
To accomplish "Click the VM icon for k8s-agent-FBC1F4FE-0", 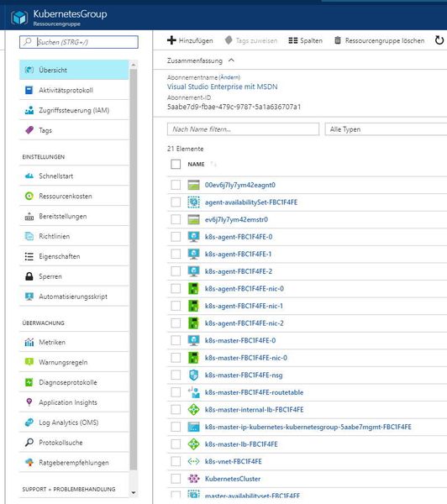I will coord(193,237).
